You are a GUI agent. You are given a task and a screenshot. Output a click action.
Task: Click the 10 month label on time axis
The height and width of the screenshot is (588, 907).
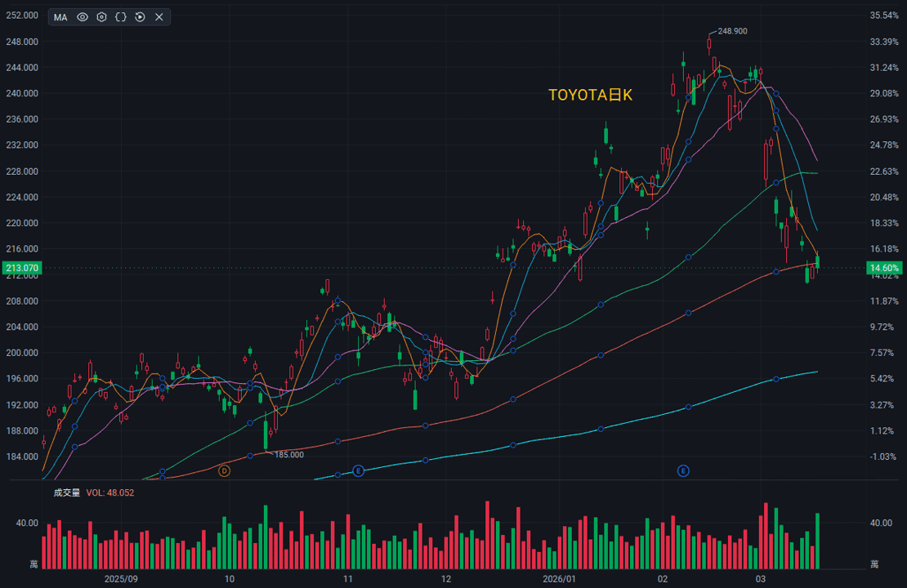(x=230, y=579)
